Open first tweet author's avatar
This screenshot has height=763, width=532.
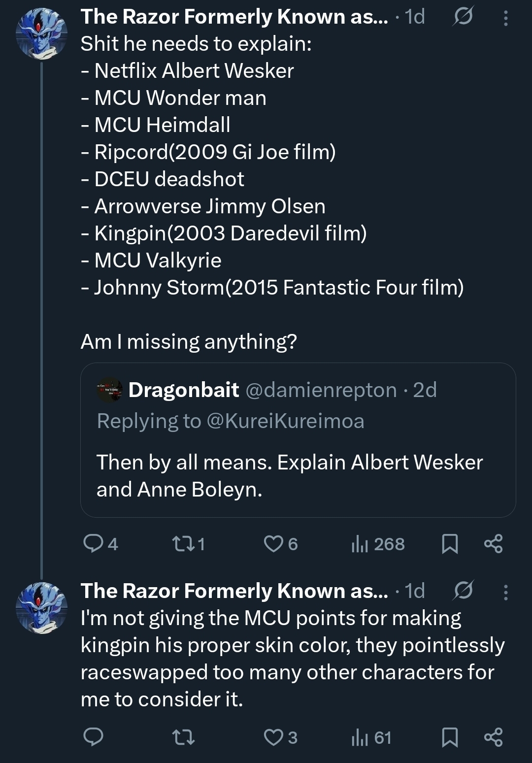point(41,33)
